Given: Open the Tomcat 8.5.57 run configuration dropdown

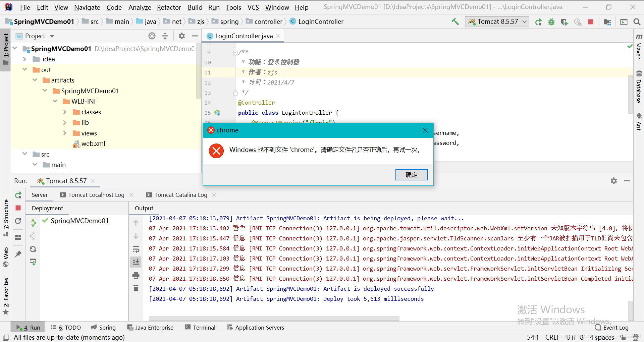Looking at the screenshot, I should pos(497,22).
